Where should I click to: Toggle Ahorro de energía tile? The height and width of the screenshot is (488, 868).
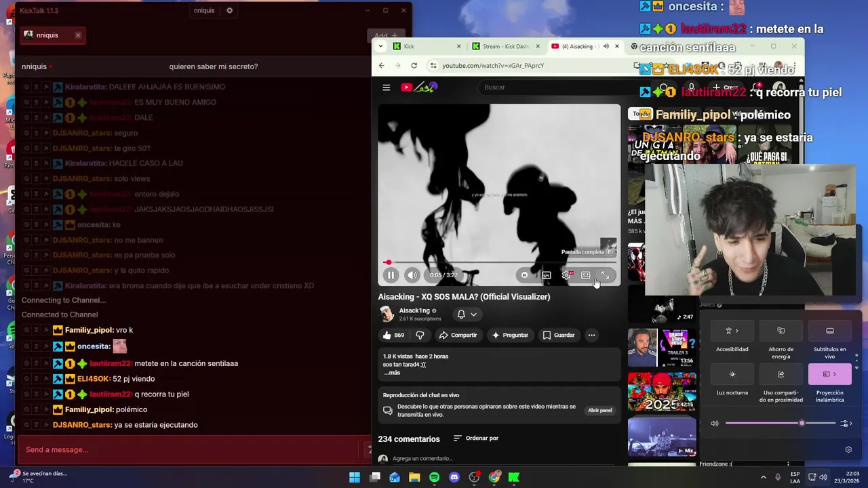coord(781,331)
